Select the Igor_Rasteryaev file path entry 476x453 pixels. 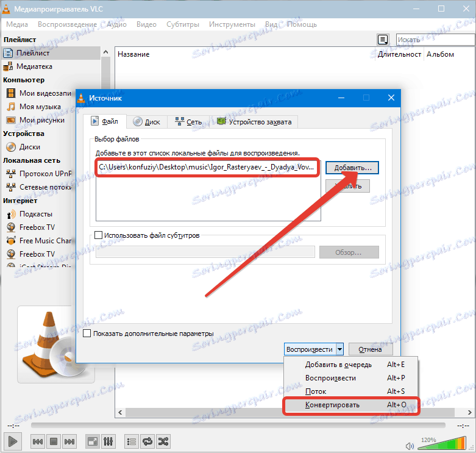pos(207,167)
